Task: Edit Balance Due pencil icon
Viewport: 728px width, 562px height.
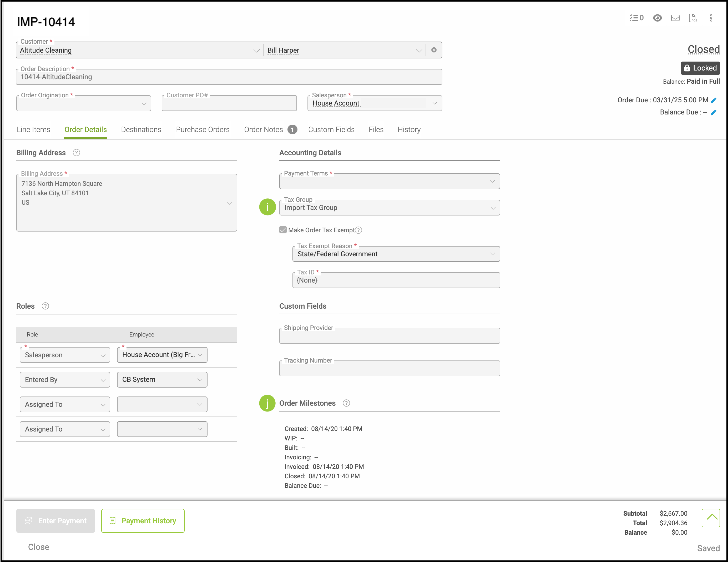Action: (714, 113)
